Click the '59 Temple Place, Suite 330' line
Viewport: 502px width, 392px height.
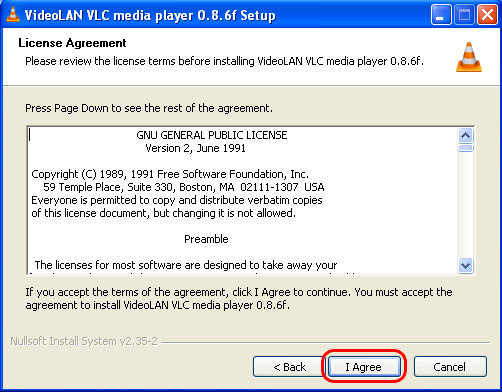coord(184,187)
